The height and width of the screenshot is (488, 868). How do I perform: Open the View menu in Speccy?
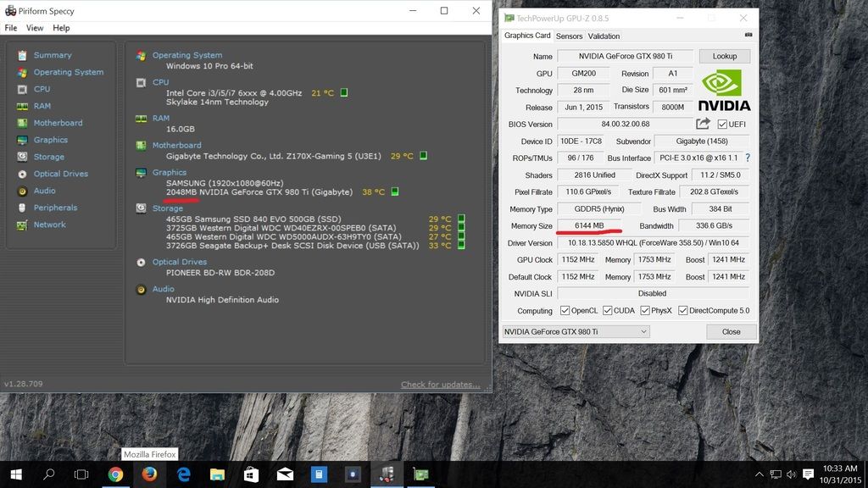tap(34, 28)
